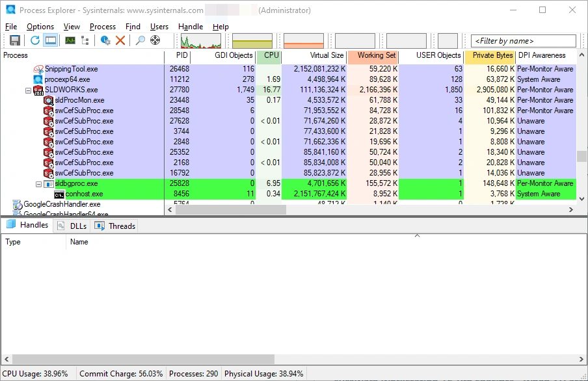Screen dimensions: 588x381
Task: Click process list vertical scrollbar thumb
Action: pos(581,156)
